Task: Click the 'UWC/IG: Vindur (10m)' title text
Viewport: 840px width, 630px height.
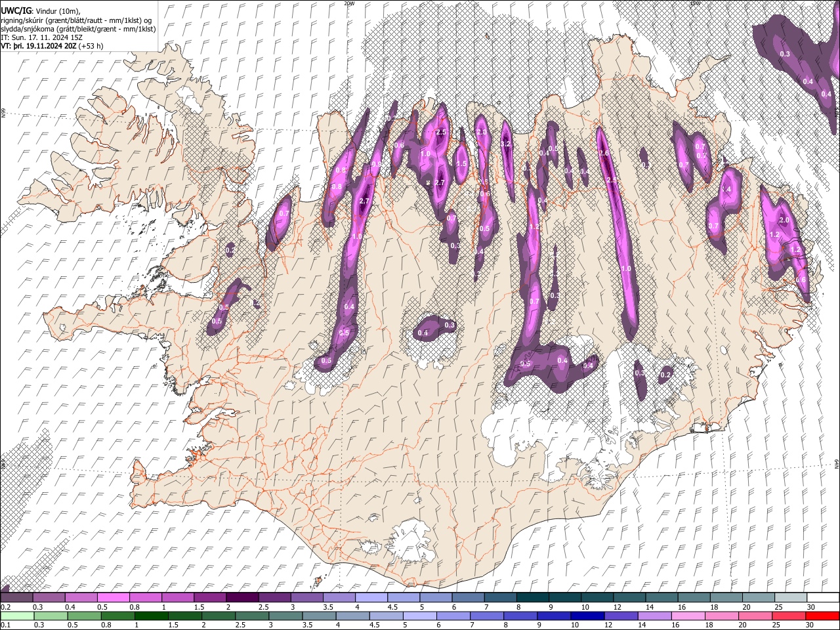Action: point(41,10)
